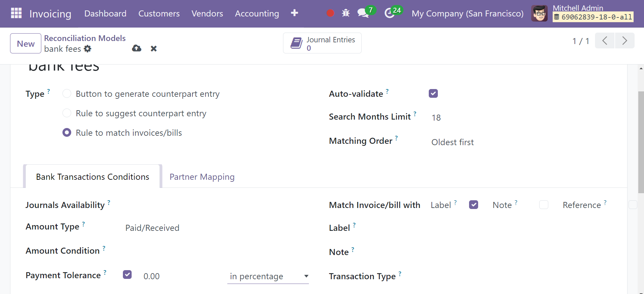Click the vertical scrollbar thumb
Image resolution: width=644 pixels, height=294 pixels.
[x=641, y=142]
